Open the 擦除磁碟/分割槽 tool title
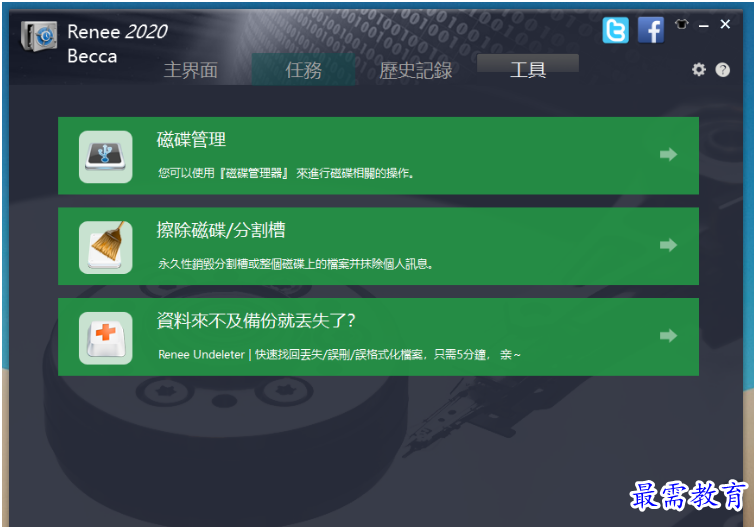This screenshot has height=527, width=754. [221, 230]
